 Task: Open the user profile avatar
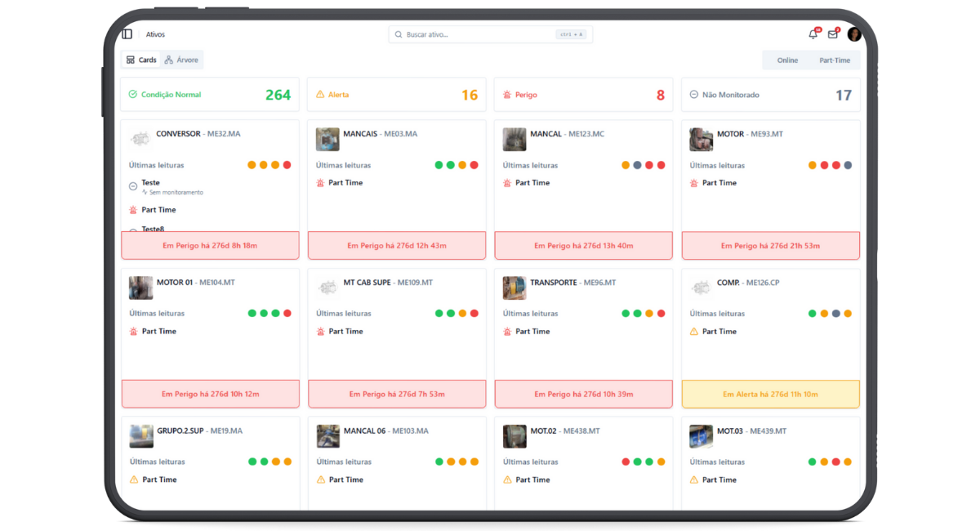pyautogui.click(x=854, y=34)
